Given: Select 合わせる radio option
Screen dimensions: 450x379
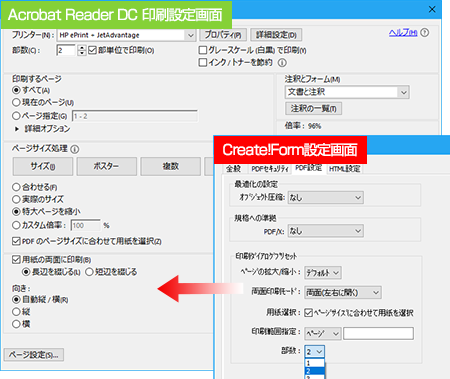Looking at the screenshot, I should (16, 187).
